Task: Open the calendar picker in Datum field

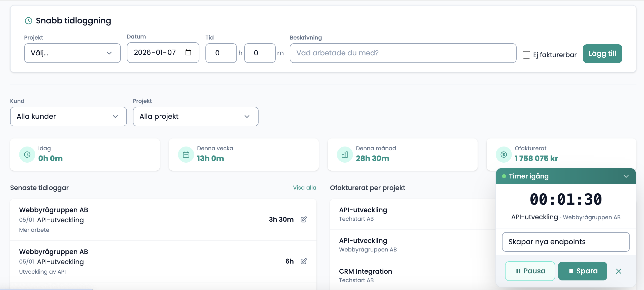Action: (188, 53)
